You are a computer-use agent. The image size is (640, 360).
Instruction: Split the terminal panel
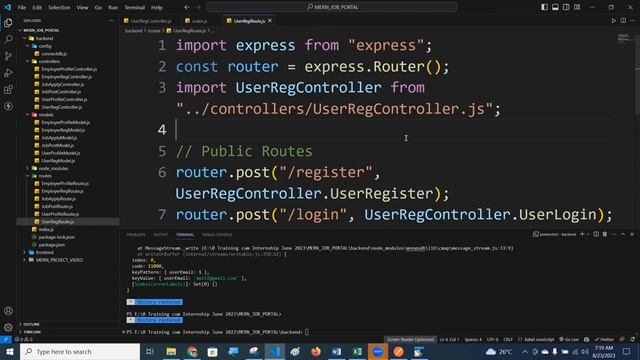click(596, 234)
